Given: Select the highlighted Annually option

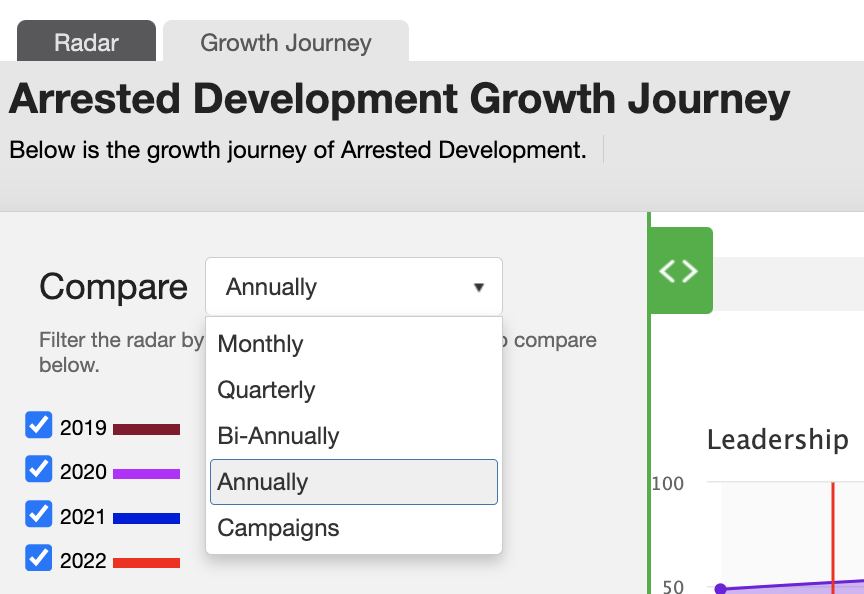Looking at the screenshot, I should (354, 482).
